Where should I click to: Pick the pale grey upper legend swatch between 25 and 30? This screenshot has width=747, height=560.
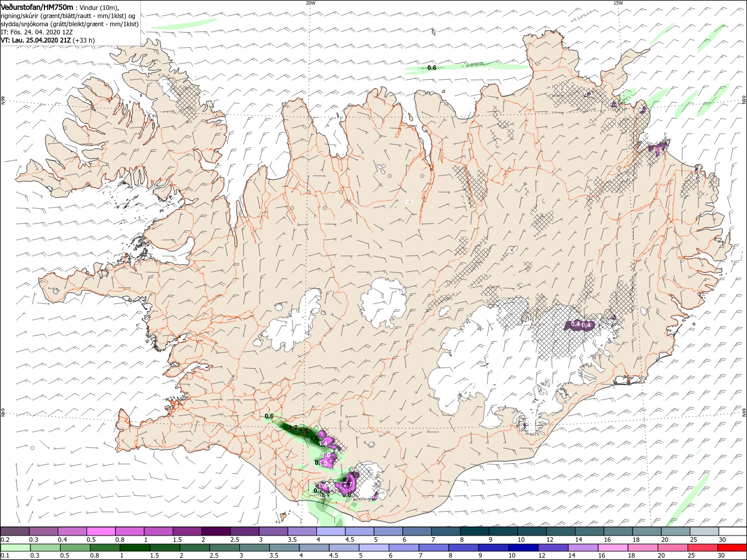click(x=704, y=531)
